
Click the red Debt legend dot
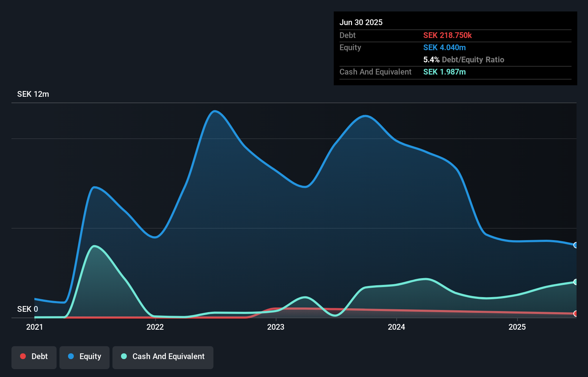(x=23, y=356)
